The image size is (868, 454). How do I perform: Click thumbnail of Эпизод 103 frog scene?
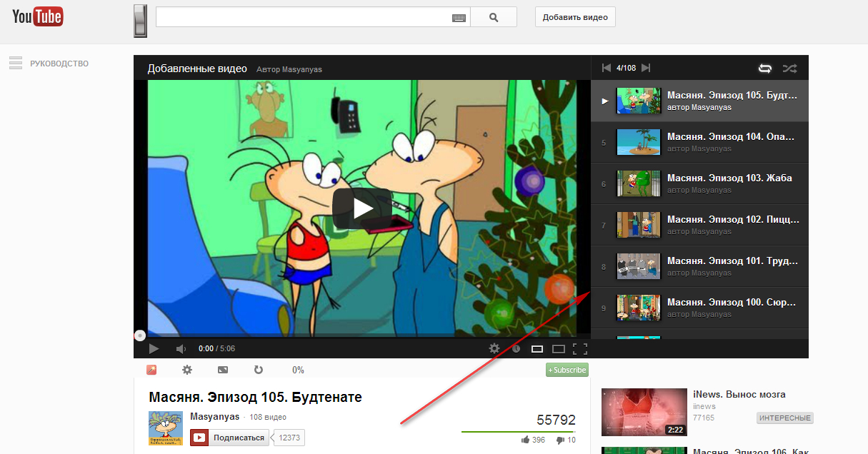639,183
